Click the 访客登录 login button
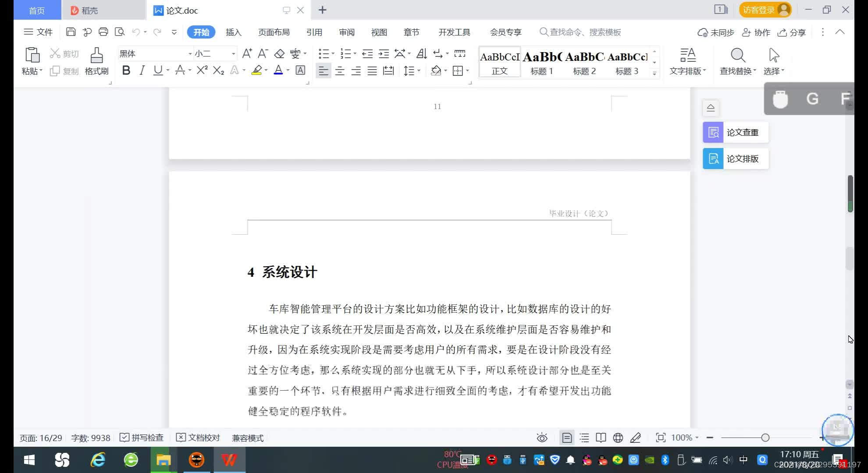 [765, 10]
